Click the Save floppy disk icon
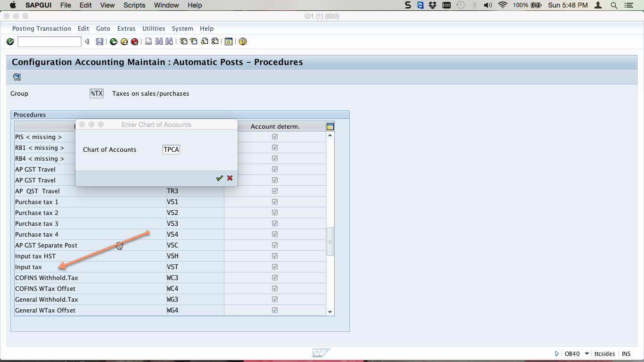Image resolution: width=644 pixels, height=362 pixels. point(99,42)
